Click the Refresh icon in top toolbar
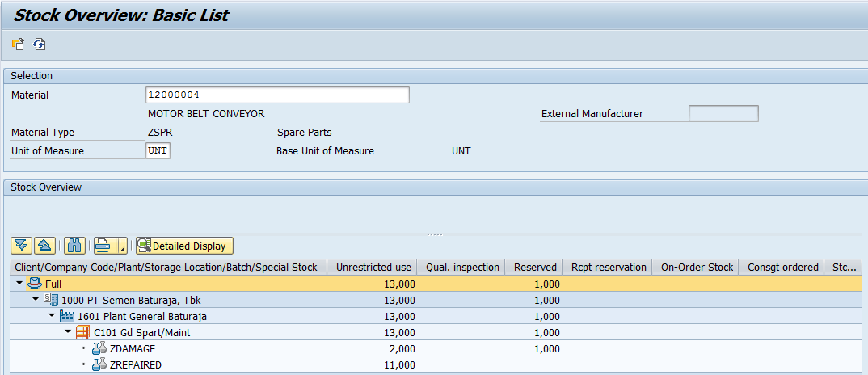Image resolution: width=868 pixels, height=375 pixels. tap(39, 44)
